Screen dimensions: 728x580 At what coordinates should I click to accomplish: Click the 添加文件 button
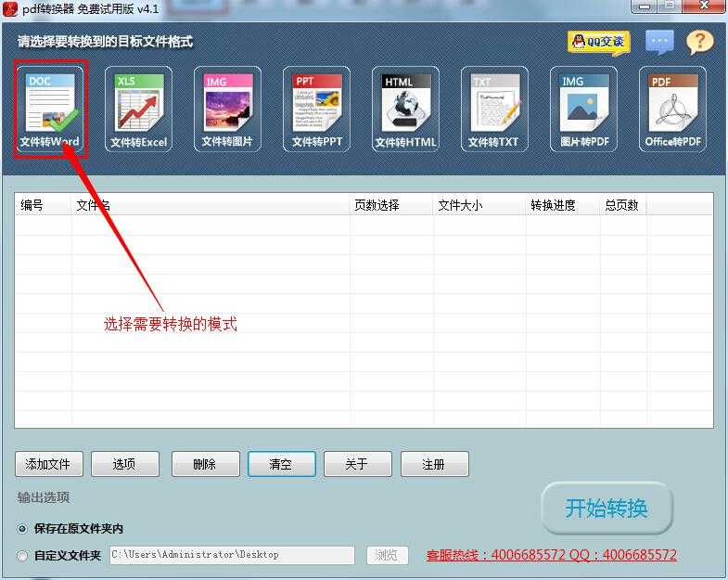click(49, 464)
